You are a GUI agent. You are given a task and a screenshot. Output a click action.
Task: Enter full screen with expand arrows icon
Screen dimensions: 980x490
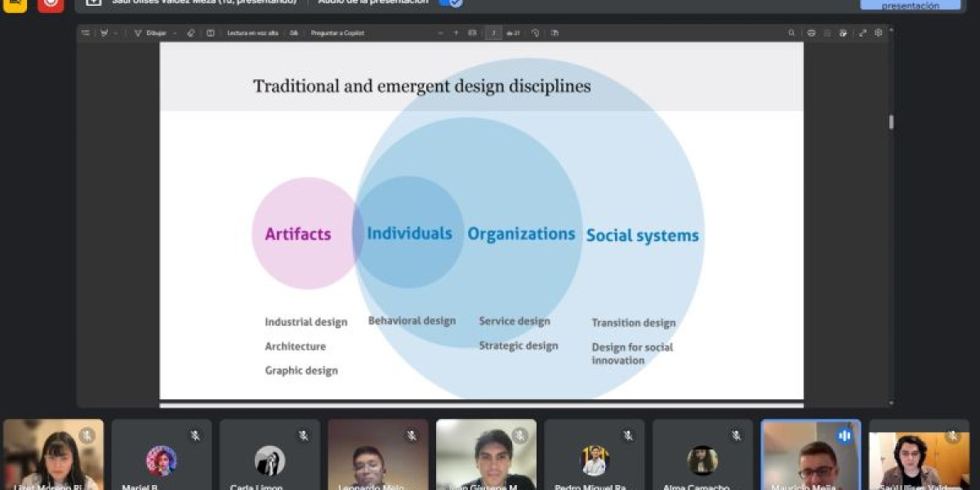click(862, 33)
